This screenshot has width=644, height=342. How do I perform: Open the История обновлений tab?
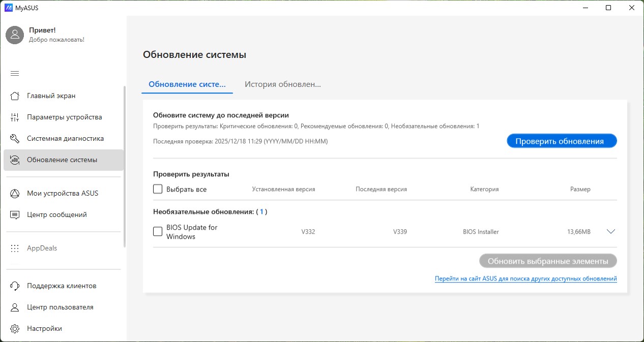coord(283,84)
